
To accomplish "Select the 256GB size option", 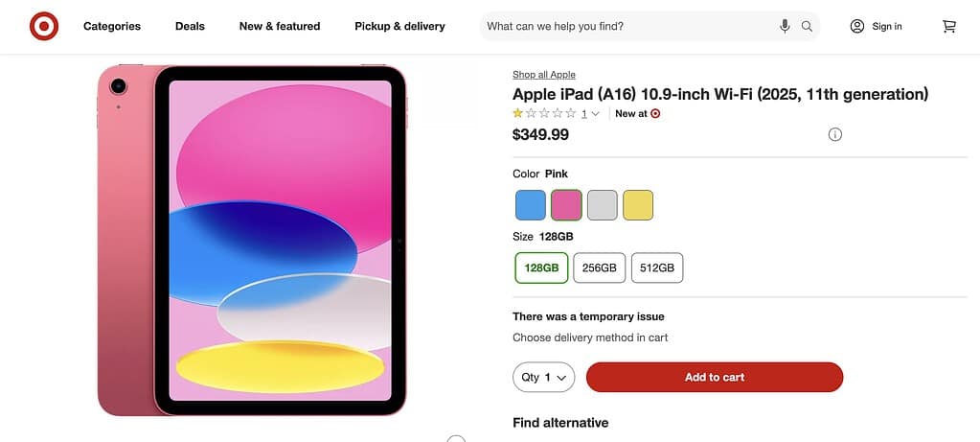I will (599, 268).
